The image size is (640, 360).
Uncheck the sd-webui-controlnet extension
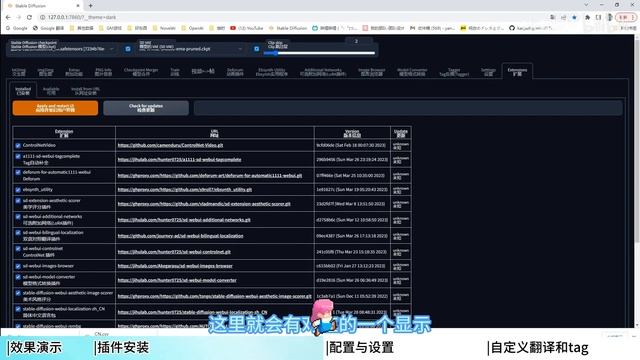coord(18,249)
